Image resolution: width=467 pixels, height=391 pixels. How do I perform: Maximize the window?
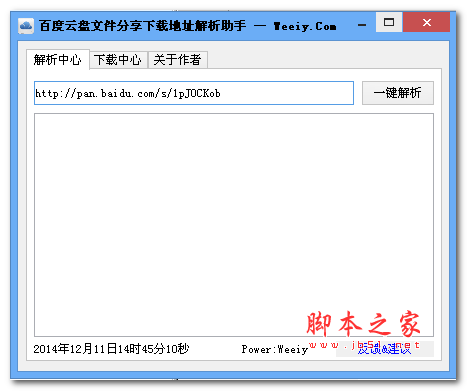click(389, 22)
